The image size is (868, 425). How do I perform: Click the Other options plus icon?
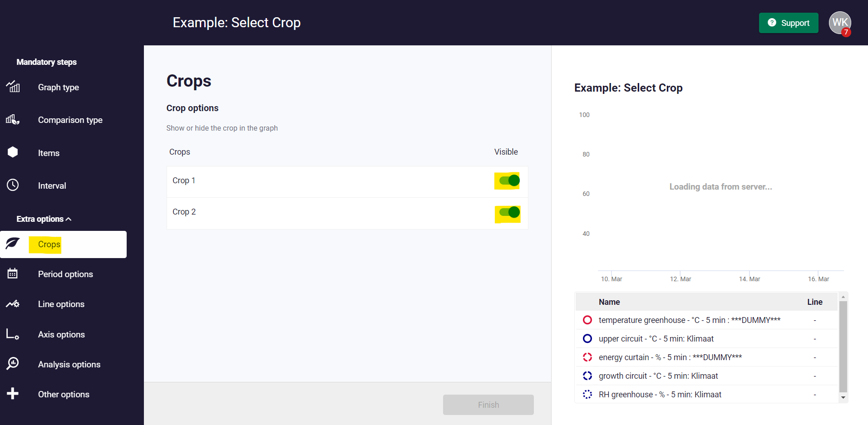(x=13, y=394)
